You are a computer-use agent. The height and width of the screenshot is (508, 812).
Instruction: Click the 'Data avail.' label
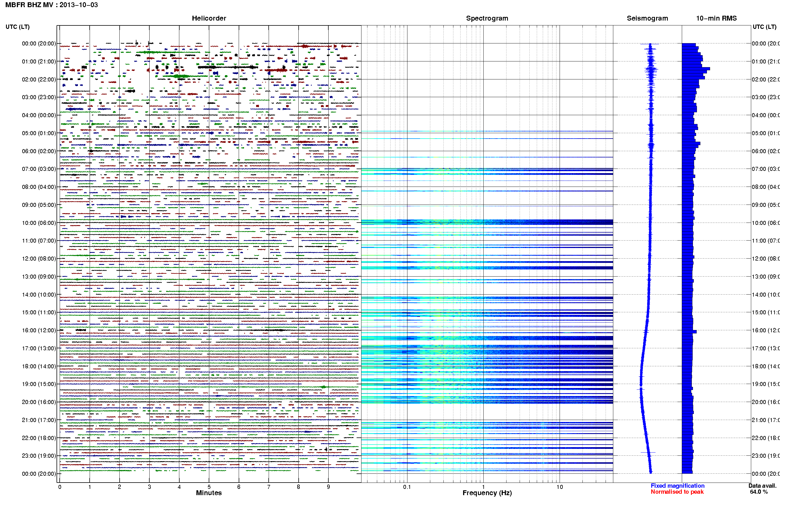tap(762, 486)
